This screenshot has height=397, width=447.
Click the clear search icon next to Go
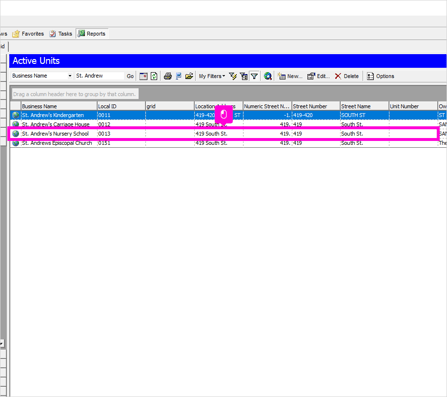[x=143, y=76]
